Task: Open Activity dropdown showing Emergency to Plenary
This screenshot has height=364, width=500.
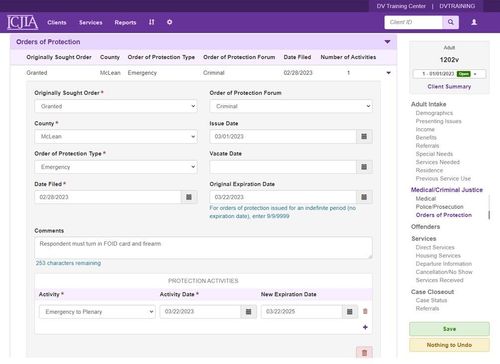Action: click(97, 312)
